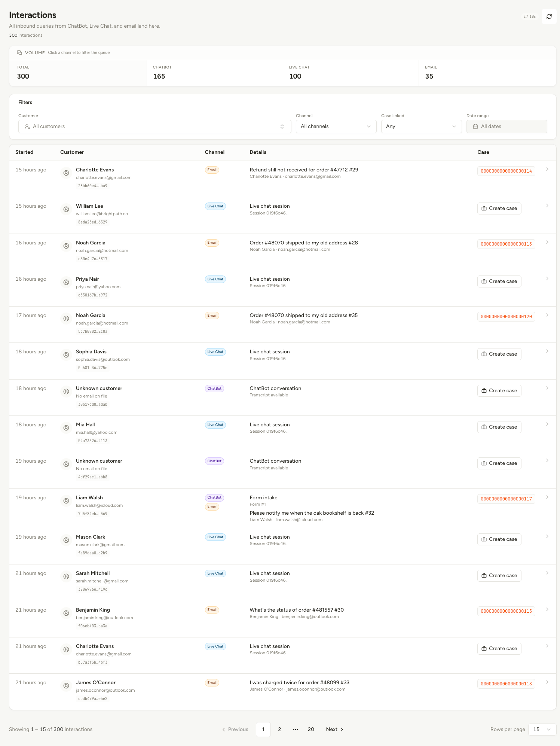The height and width of the screenshot is (746, 560).
Task: Click the refresh icon button at top right
Action: pyautogui.click(x=549, y=16)
